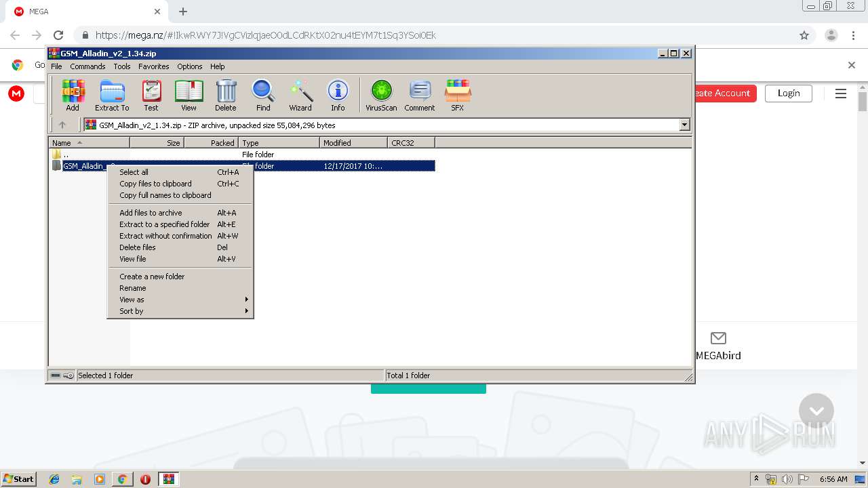Click the volume tray icon
The height and width of the screenshot is (488, 868).
coord(787,479)
